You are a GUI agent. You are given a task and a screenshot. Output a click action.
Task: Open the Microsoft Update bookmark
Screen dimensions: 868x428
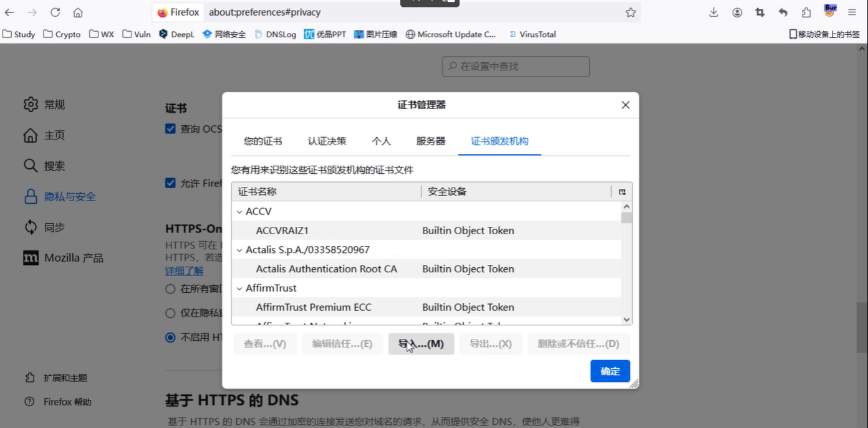coord(451,34)
